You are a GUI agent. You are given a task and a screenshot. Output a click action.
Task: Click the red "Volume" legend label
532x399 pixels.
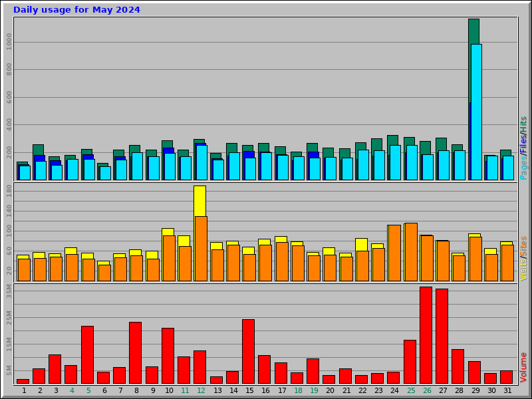[x=523, y=368]
